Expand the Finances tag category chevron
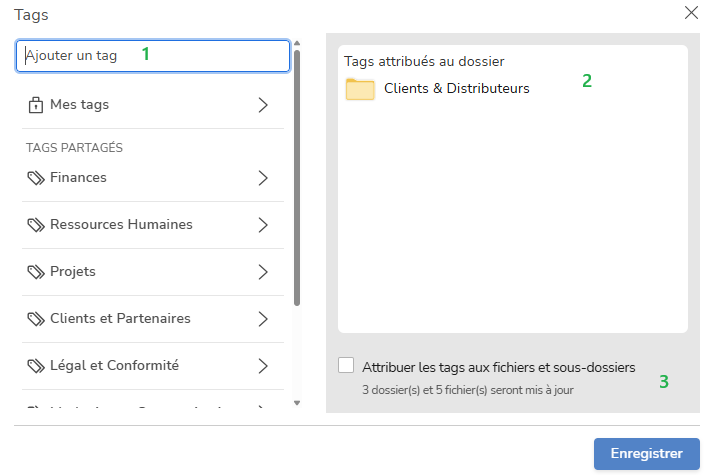 click(263, 178)
